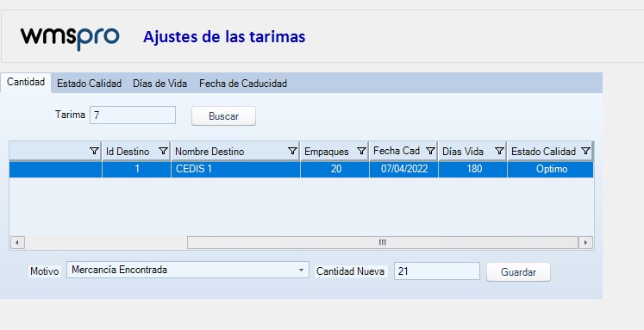The image size is (644, 330).
Task: Click the Tarima label
Action: [70, 115]
